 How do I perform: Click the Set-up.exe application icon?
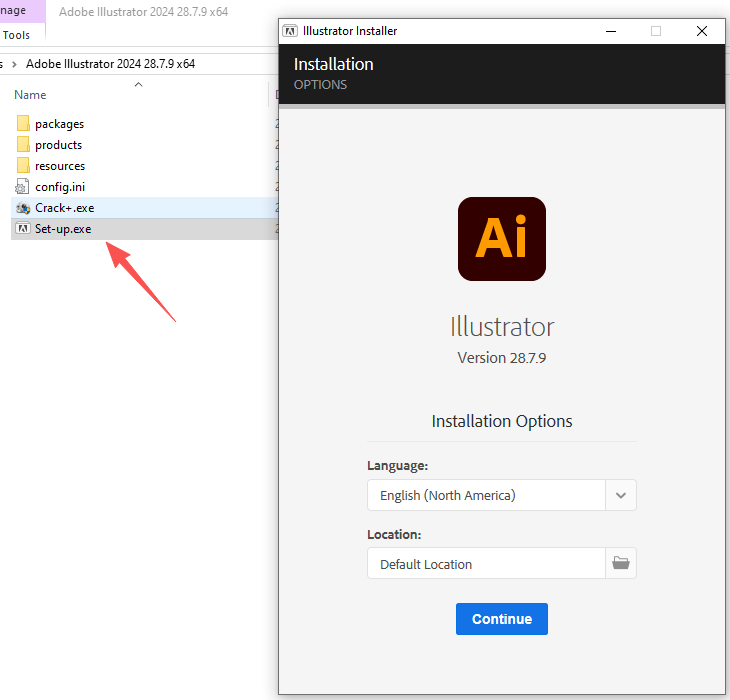click(x=23, y=229)
